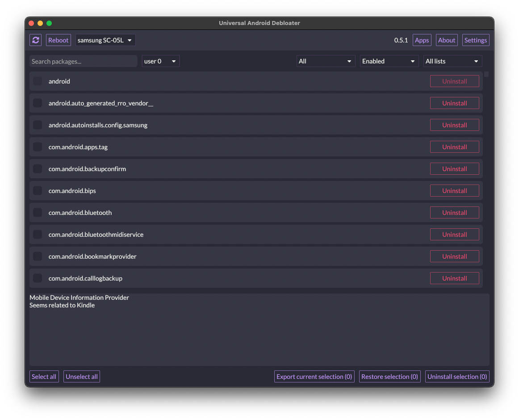Image resolution: width=519 pixels, height=420 pixels.
Task: Check the com.android.bluetoothmidiservice checkbox
Action: coord(38,234)
